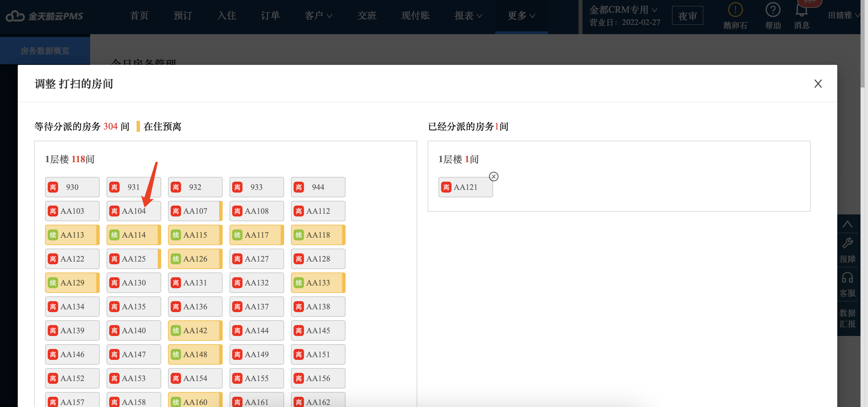Expand the 金都CRM专用 hotel selector
Screen dimensions: 868x407
pos(623,10)
